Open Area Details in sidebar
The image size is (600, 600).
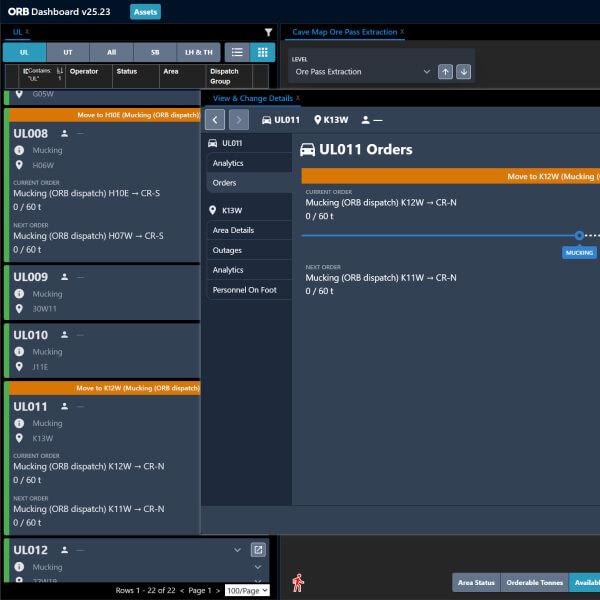tap(249, 230)
